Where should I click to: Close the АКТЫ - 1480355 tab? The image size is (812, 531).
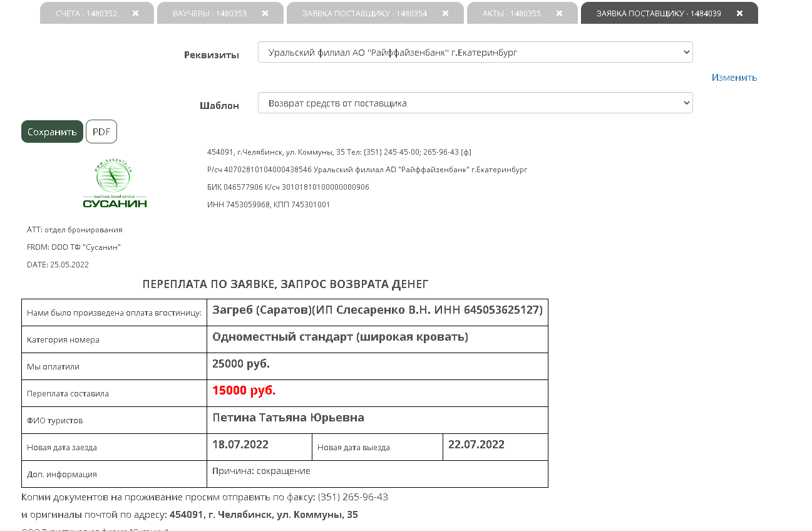[559, 13]
